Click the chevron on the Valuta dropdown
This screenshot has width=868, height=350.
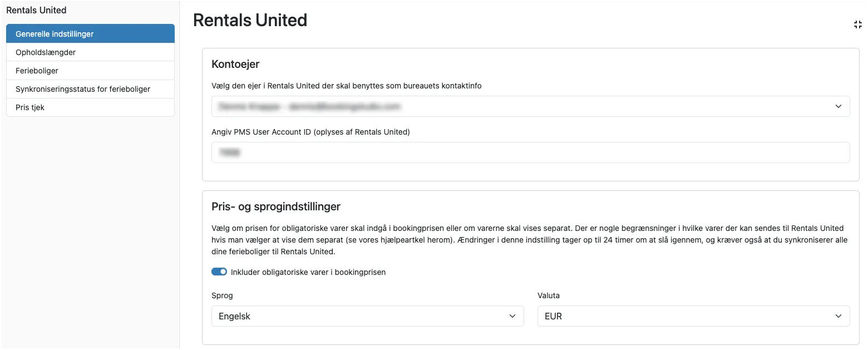point(839,316)
